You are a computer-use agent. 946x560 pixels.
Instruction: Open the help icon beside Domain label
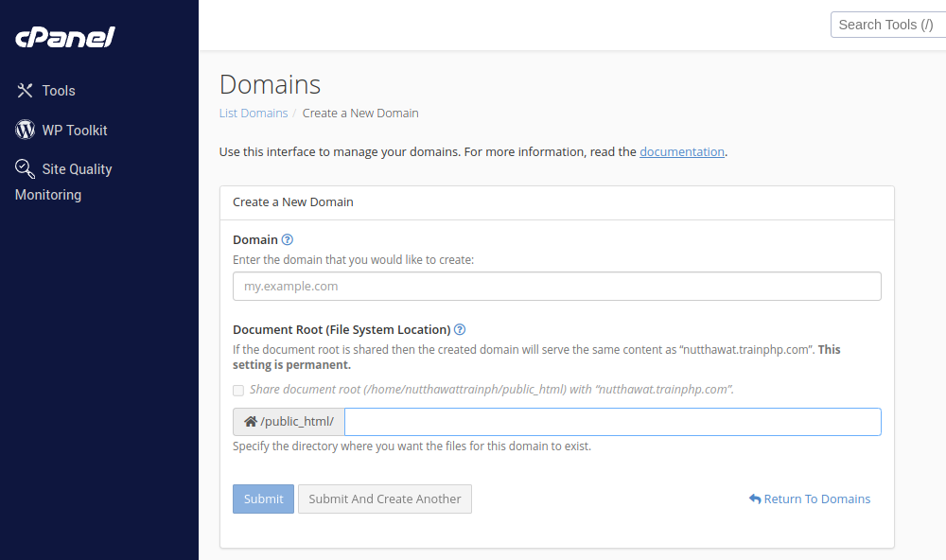[x=288, y=240]
